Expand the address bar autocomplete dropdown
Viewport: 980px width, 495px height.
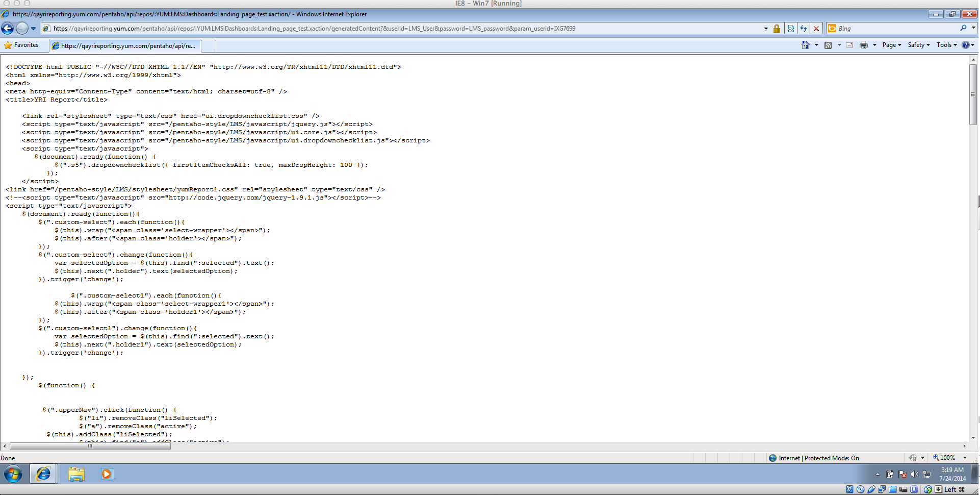[766, 29]
